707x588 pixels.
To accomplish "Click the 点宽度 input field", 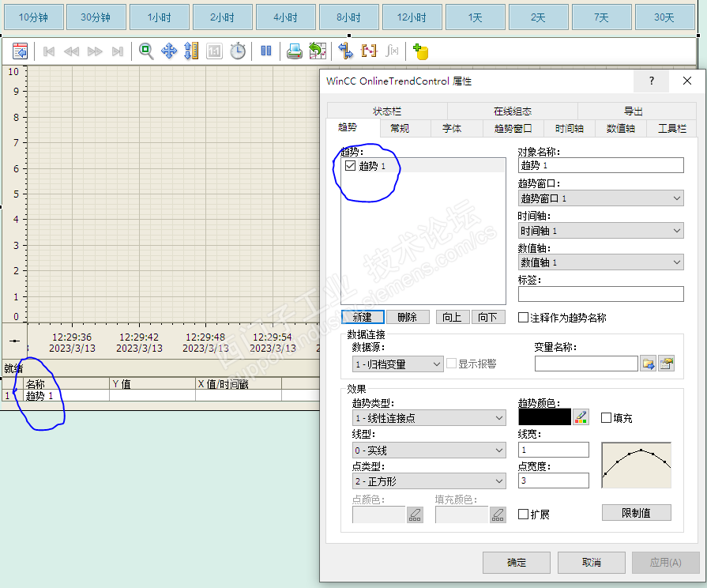I will pyautogui.click(x=554, y=481).
